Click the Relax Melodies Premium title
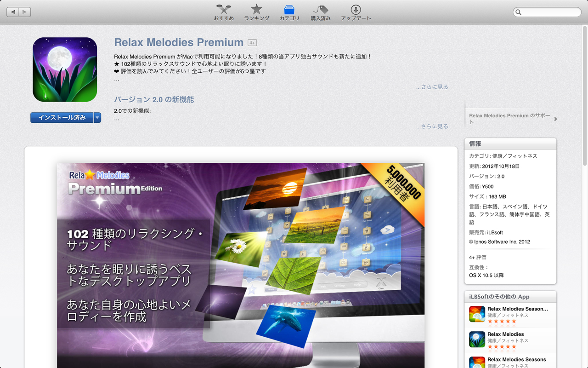The image size is (588, 368). [x=179, y=42]
